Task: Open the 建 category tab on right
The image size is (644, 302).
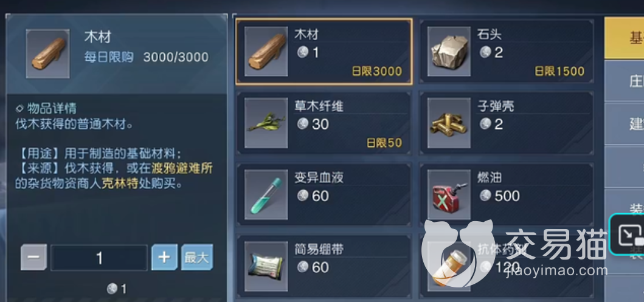Action: coord(625,123)
